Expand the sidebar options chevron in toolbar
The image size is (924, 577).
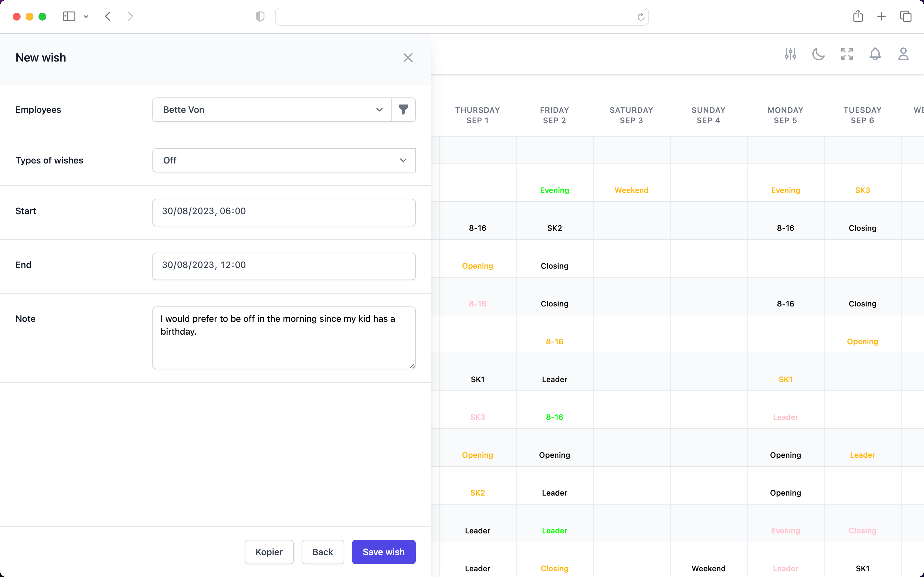(x=86, y=16)
